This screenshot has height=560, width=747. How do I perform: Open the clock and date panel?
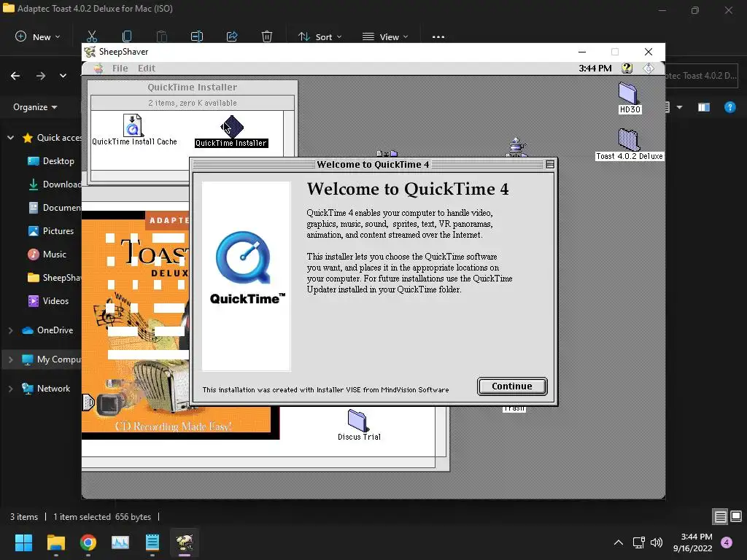pos(693,542)
